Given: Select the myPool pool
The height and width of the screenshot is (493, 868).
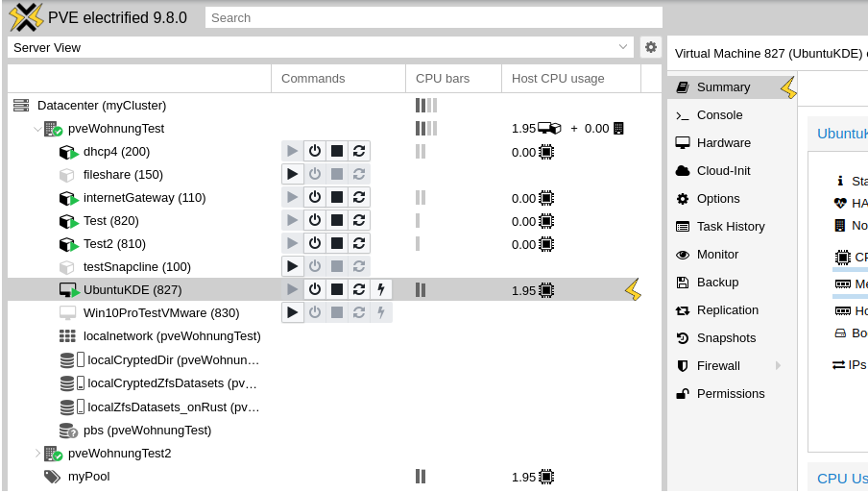Looking at the screenshot, I should (88, 477).
